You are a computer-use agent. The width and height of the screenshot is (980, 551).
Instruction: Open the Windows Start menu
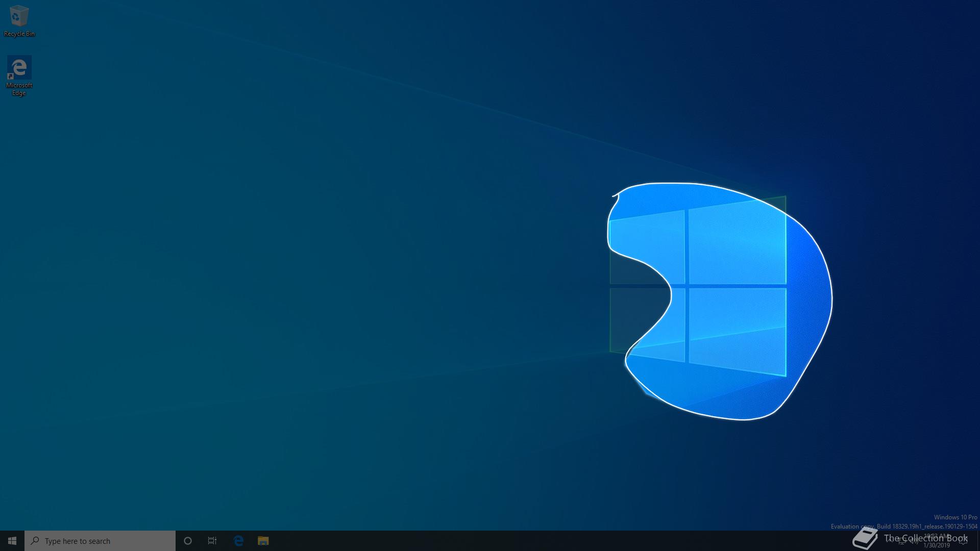coord(12,541)
